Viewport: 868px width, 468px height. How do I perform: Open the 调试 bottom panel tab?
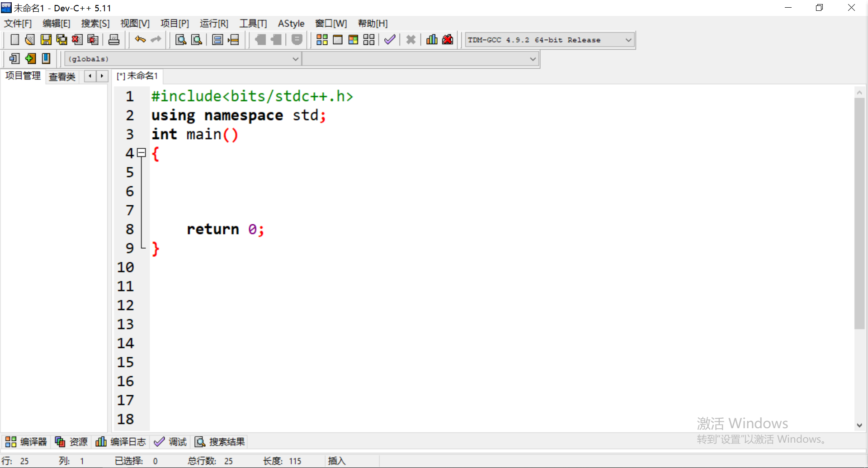click(170, 442)
